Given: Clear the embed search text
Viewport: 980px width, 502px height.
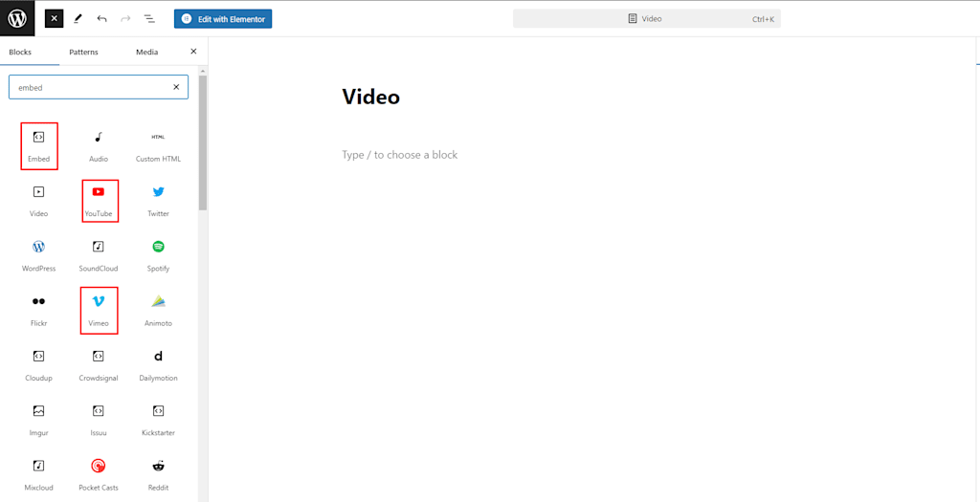Looking at the screenshot, I should (176, 87).
